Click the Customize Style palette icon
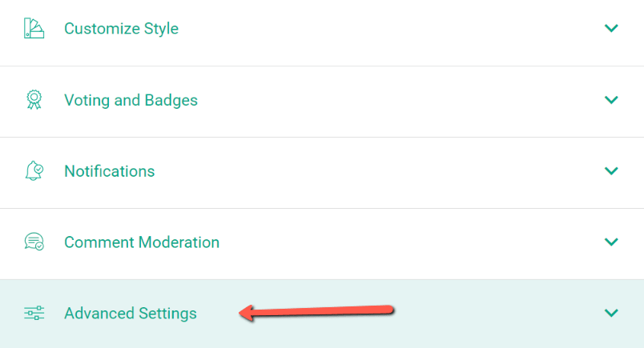Image resolution: width=644 pixels, height=348 pixels. [34, 29]
